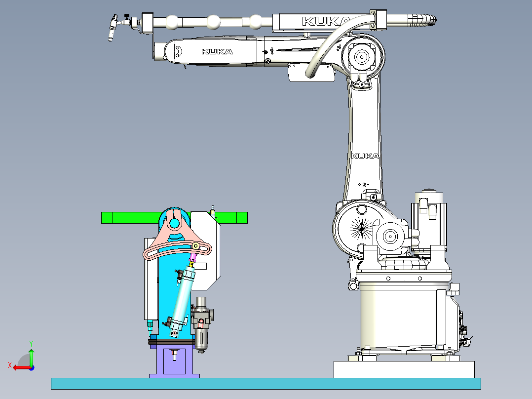Click the KUKA logo on the top wire feeder housing
The width and height of the screenshot is (532, 399).
pos(326,21)
